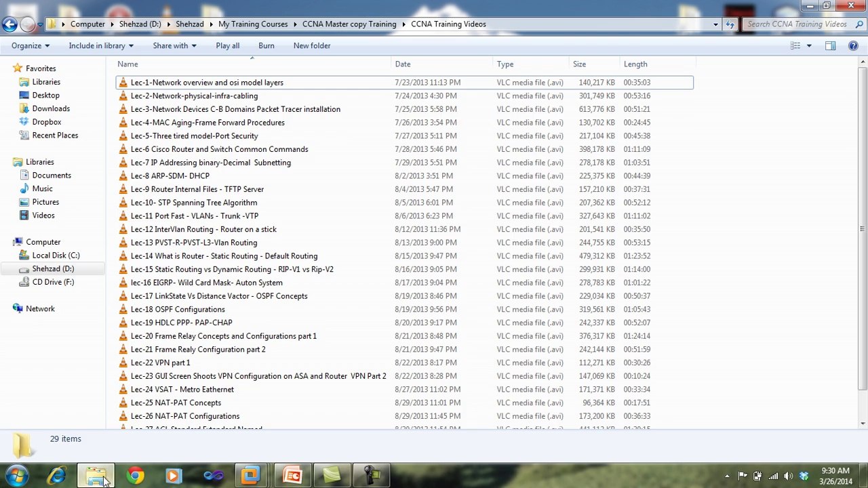Viewport: 868px width, 488px height.
Task: Expand the Include in library dropdown
Action: (x=101, y=45)
